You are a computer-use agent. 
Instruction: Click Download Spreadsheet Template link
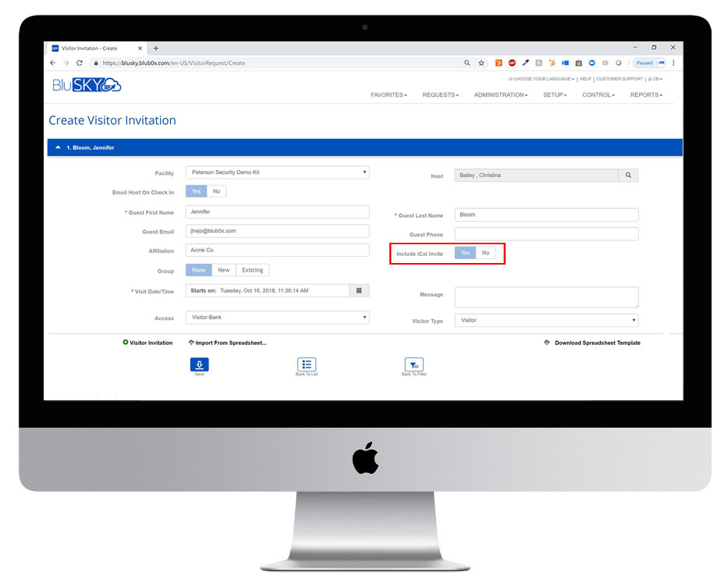coord(597,343)
